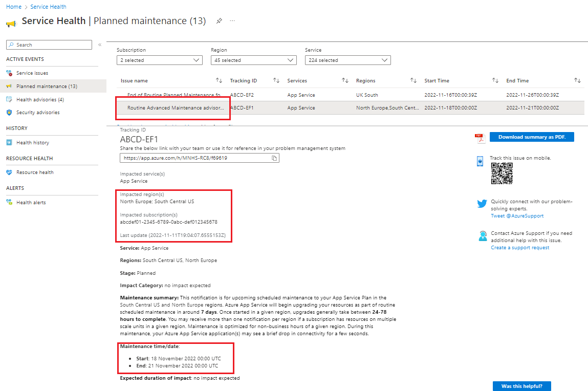588x391 pixels.
Task: Click the Health alerts icon
Action: tap(9, 203)
